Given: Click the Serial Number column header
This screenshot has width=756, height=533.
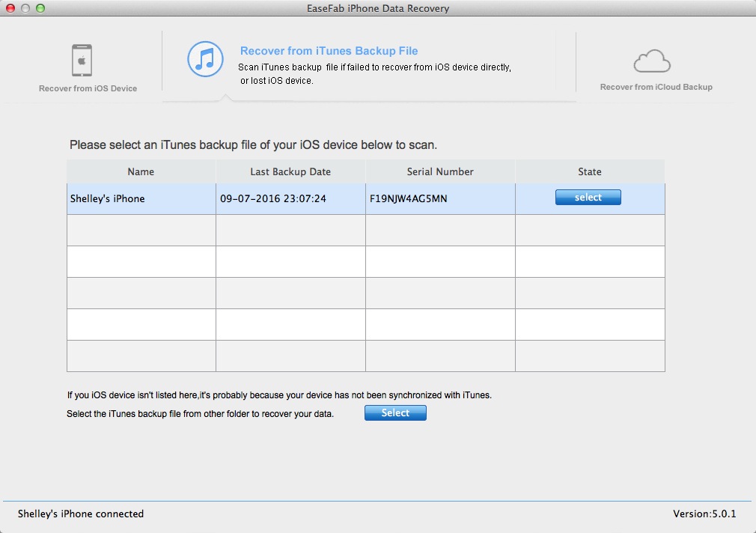Looking at the screenshot, I should click(440, 171).
